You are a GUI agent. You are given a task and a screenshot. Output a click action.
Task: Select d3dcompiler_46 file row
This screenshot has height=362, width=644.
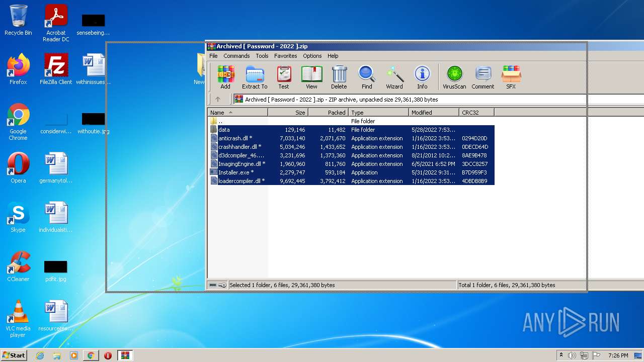click(x=351, y=155)
